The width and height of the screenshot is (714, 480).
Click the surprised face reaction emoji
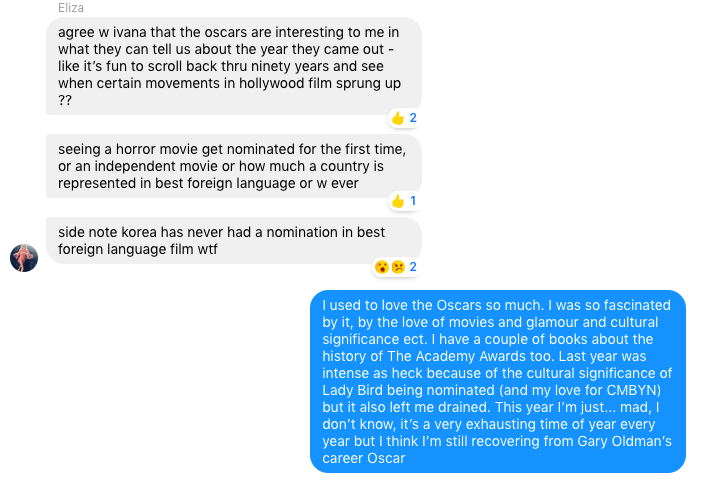[381, 267]
